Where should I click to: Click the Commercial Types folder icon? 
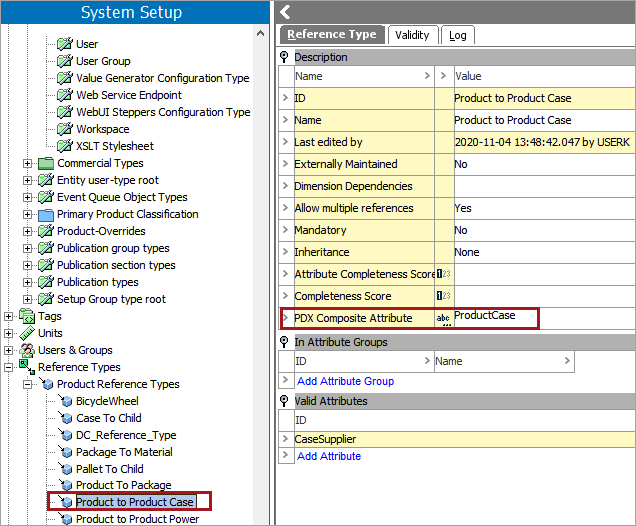[x=46, y=163]
